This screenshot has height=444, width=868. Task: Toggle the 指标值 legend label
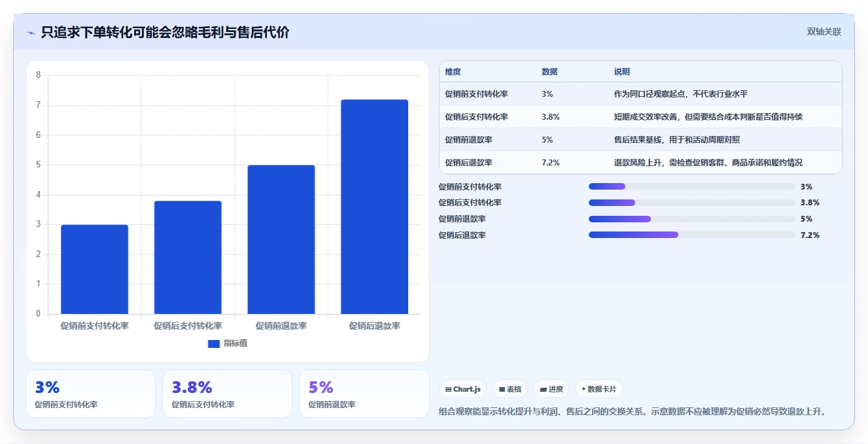pyautogui.click(x=235, y=343)
